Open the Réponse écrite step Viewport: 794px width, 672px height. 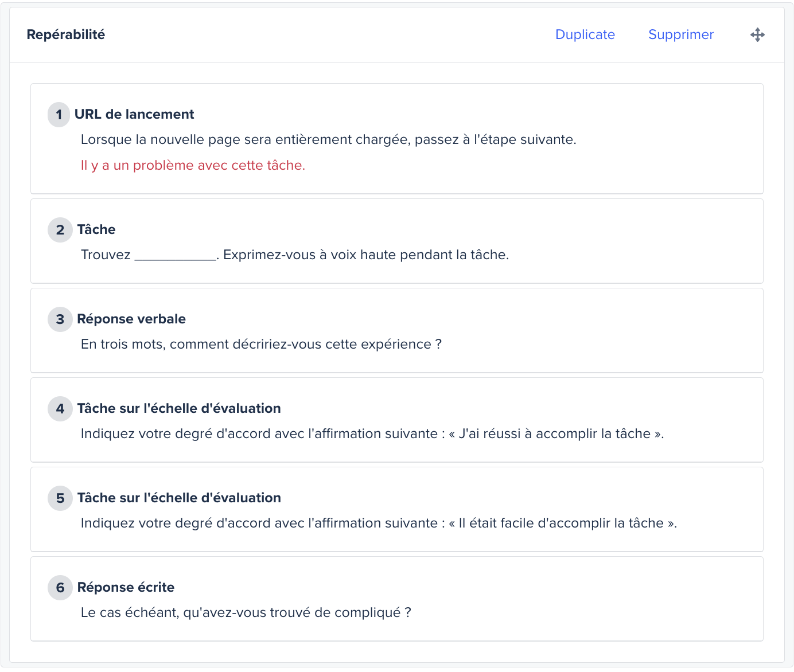click(126, 587)
